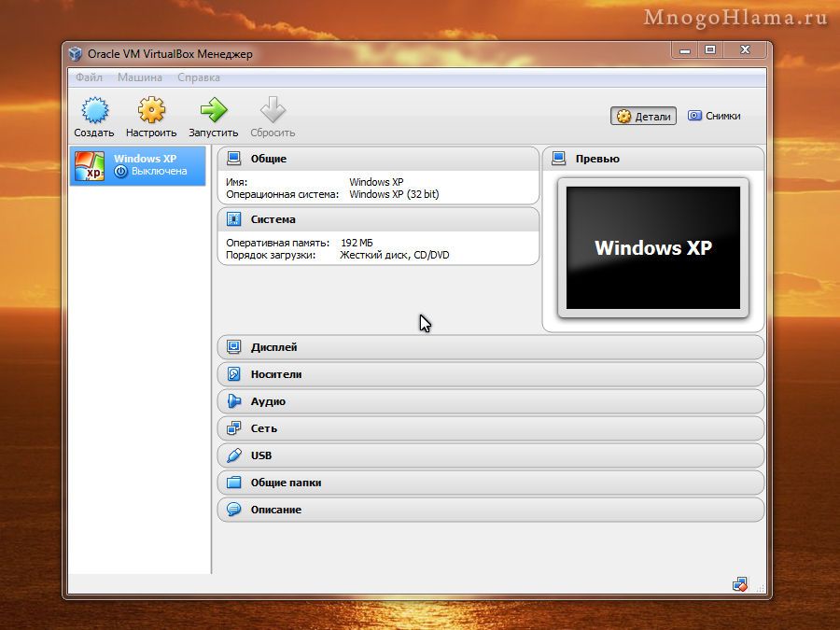Expand the Описание section
The width and height of the screenshot is (840, 630).
click(491, 510)
